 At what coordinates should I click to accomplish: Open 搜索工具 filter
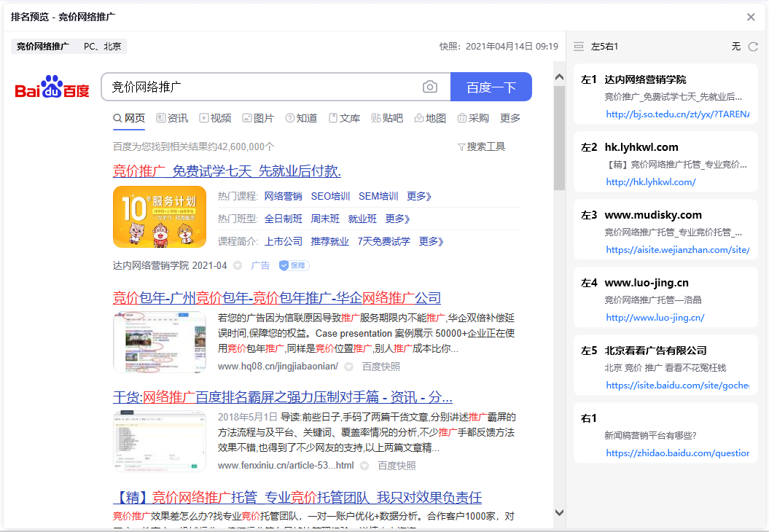pos(481,146)
